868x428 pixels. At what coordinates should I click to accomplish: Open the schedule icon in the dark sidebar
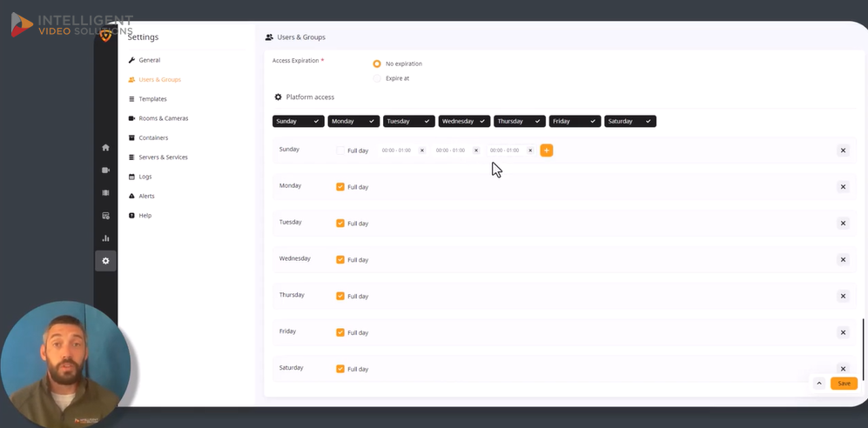coord(105,216)
